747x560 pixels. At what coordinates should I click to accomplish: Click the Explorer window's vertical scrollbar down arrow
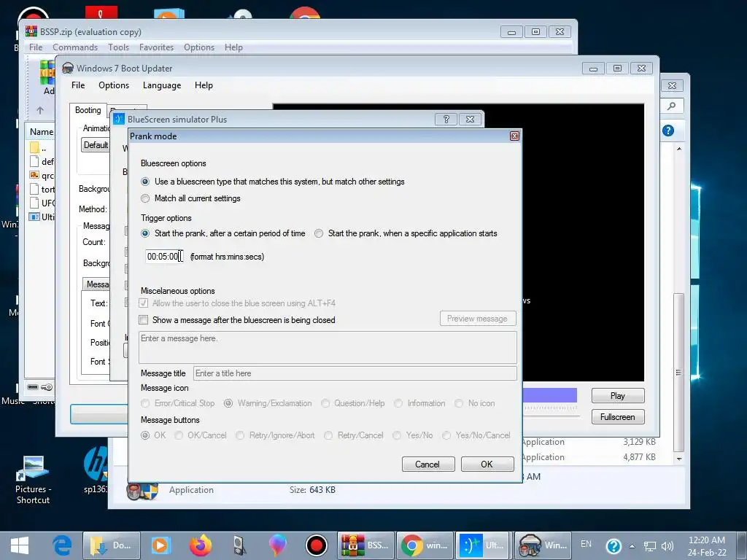(x=679, y=459)
